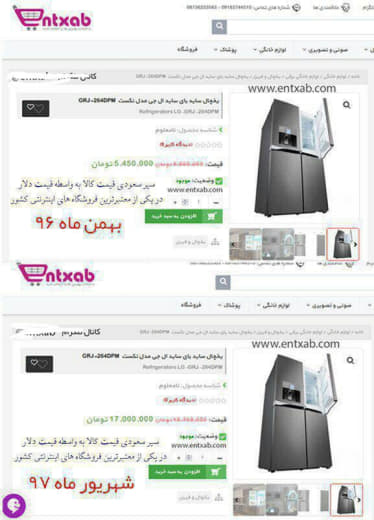The height and width of the screenshot is (520, 374).
Task: Click the wishlist heart icon in upper listing
Action: pyautogui.click(x=36, y=108)
